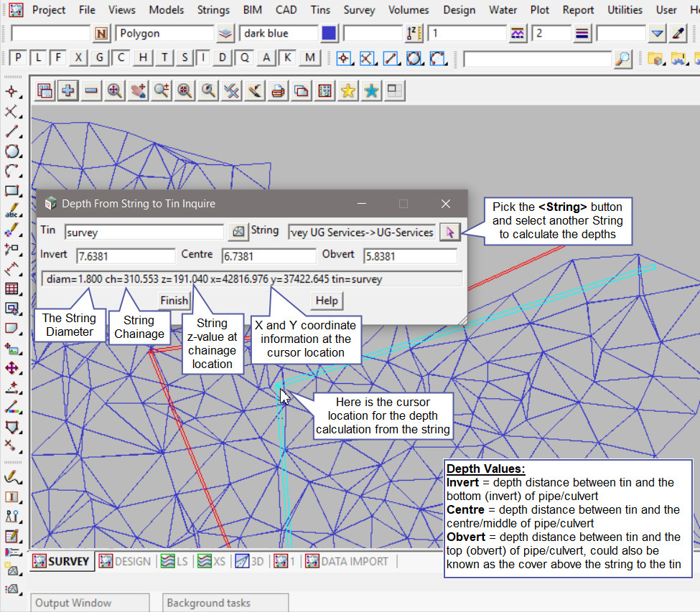Click the minus icon in view toolbar
Image resolution: width=700 pixels, height=612 pixels.
tap(91, 90)
